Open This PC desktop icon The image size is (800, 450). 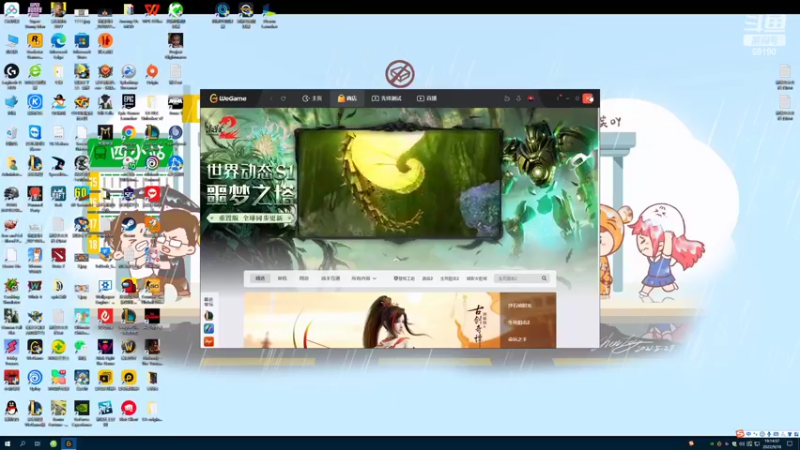click(x=11, y=44)
